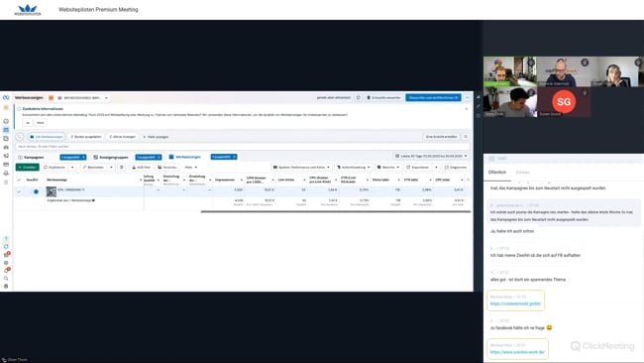Click the orange account avatar in the sidebar

(6, 107)
